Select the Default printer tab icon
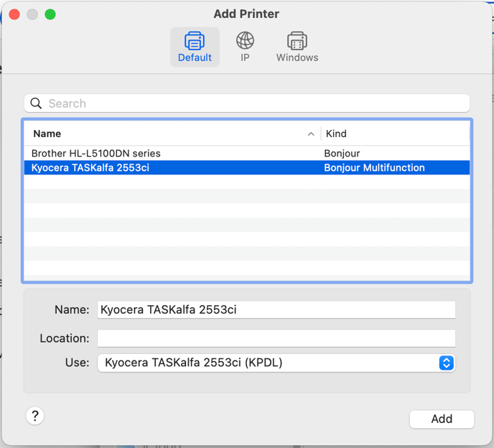494x448 pixels. pyautogui.click(x=195, y=47)
